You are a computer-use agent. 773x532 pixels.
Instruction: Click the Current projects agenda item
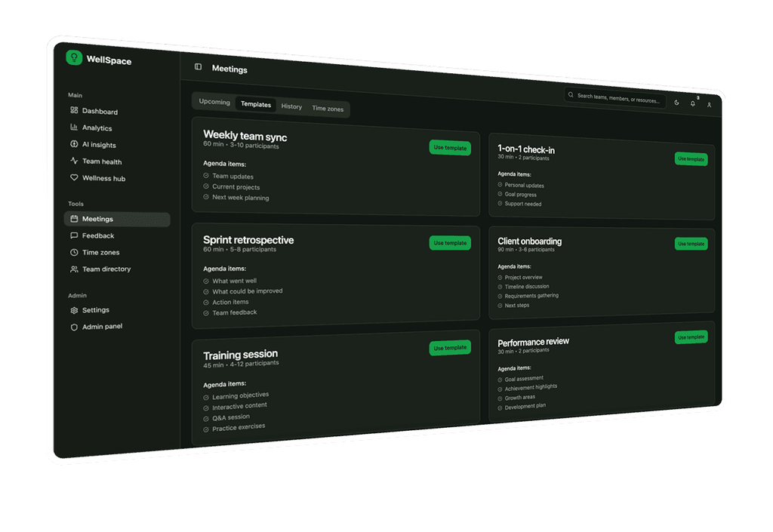pyautogui.click(x=236, y=186)
